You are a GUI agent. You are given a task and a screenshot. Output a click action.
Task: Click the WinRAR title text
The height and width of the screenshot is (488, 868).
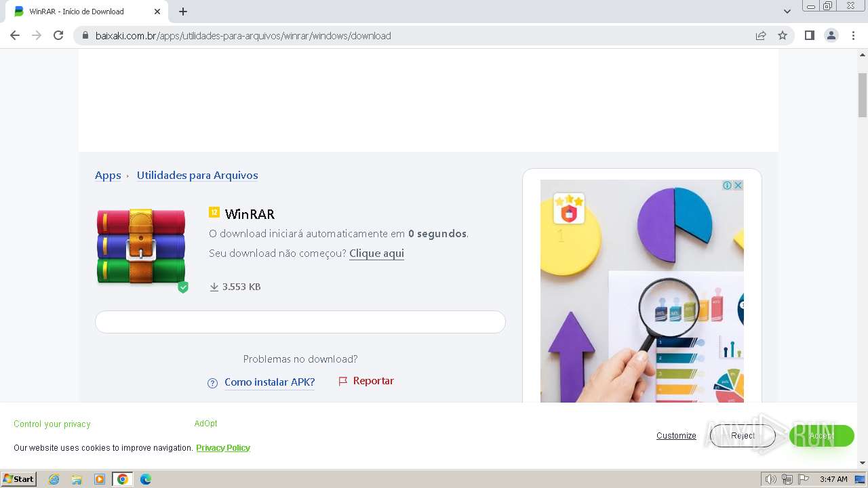(250, 214)
